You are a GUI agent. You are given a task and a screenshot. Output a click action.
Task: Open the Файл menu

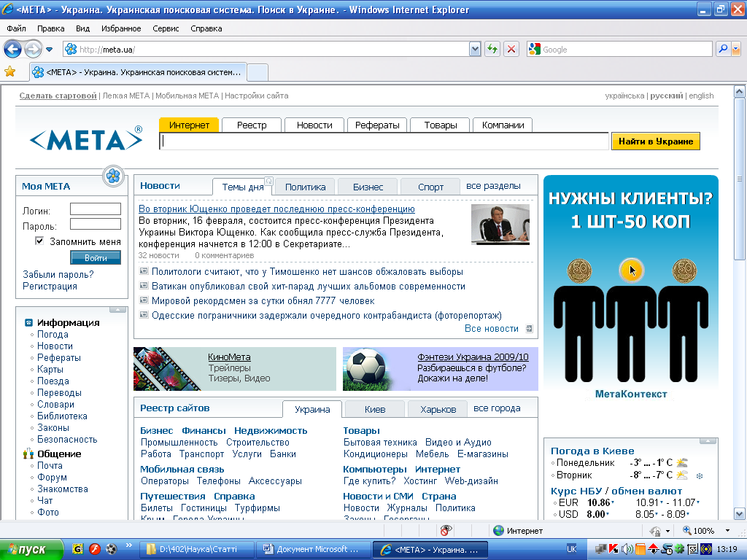pos(16,28)
